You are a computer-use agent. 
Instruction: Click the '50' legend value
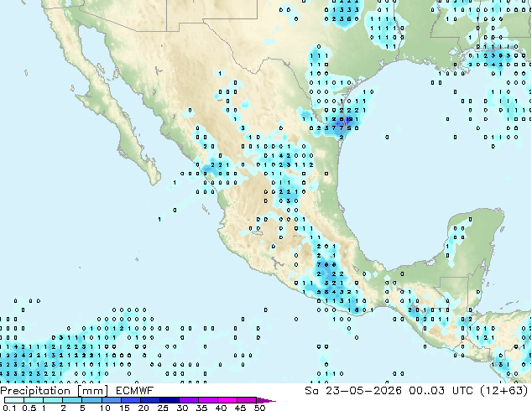click(x=259, y=408)
